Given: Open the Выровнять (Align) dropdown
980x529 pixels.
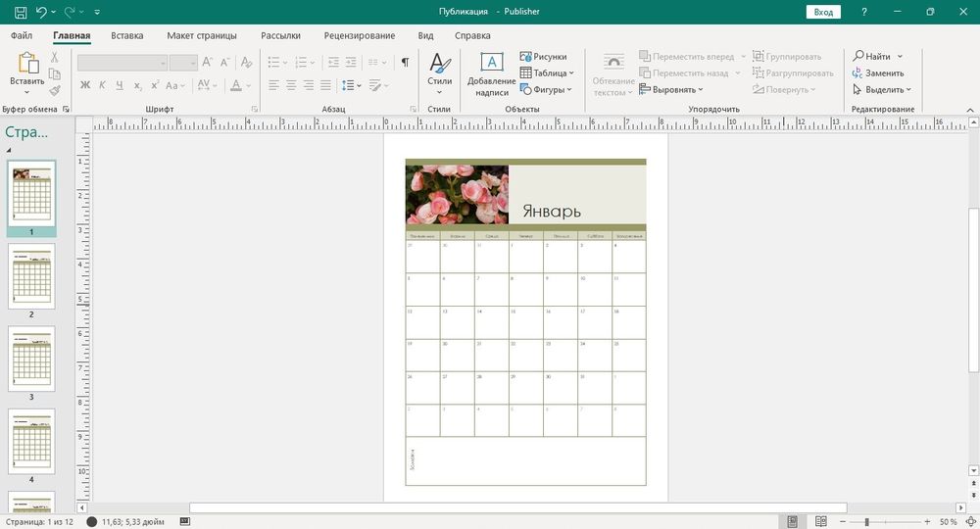Looking at the screenshot, I should point(671,90).
